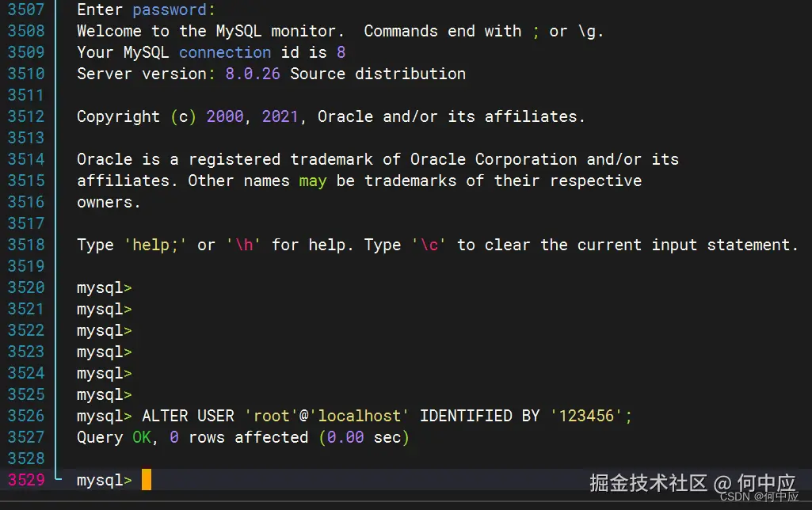Image resolution: width=812 pixels, height=510 pixels.
Task: Click the orange cursor block at last prompt
Action: coord(147,480)
